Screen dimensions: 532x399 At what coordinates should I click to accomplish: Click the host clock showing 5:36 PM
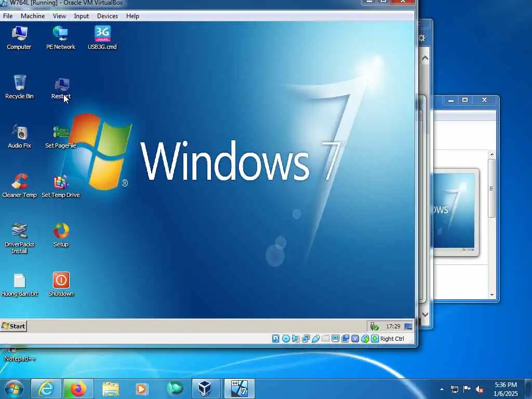click(x=506, y=389)
